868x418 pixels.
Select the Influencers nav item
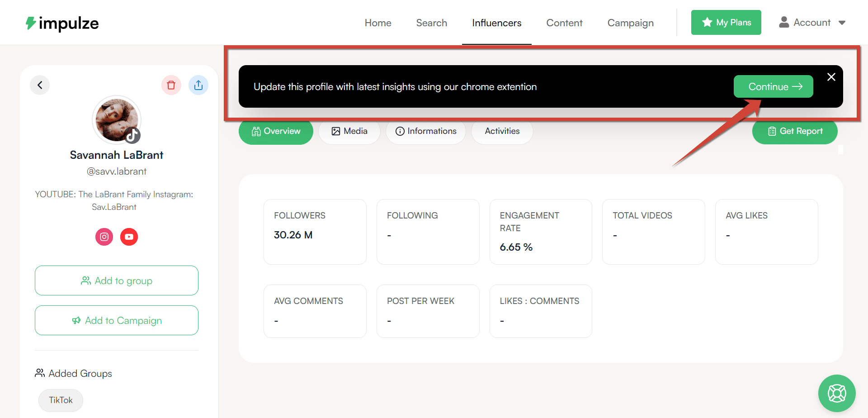pyautogui.click(x=497, y=23)
